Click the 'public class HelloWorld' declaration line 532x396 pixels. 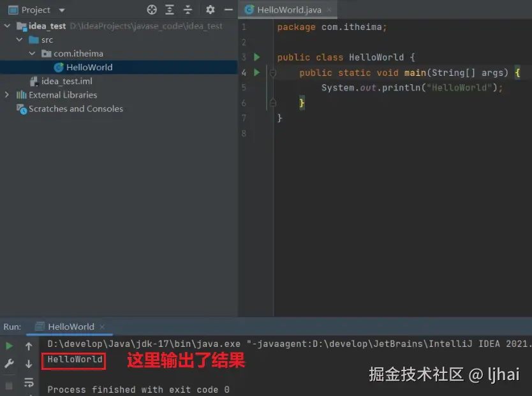(x=346, y=57)
